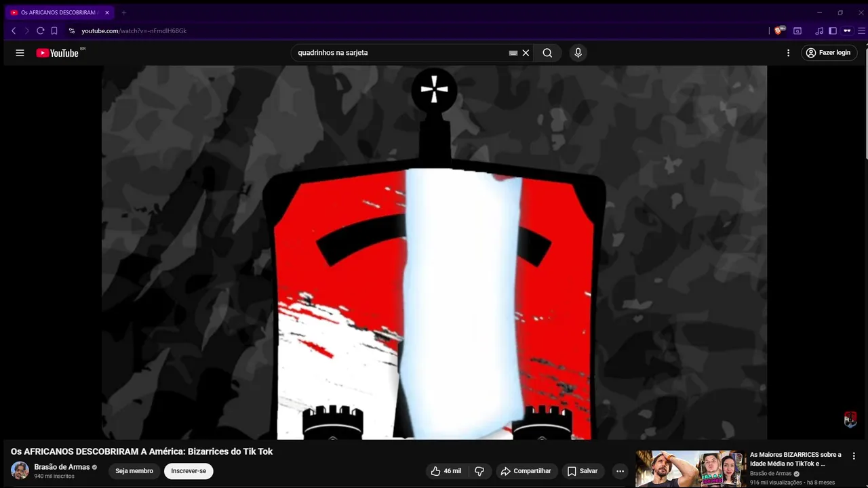Open the Brave Shields lion icon
This screenshot has height=488, width=868.
[x=780, y=30]
